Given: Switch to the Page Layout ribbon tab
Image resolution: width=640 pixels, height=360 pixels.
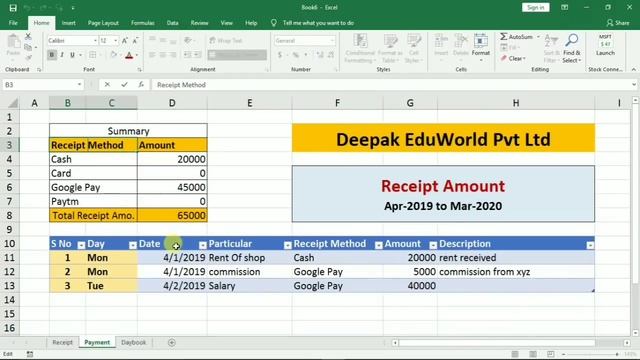Looking at the screenshot, I should click(x=103, y=23).
